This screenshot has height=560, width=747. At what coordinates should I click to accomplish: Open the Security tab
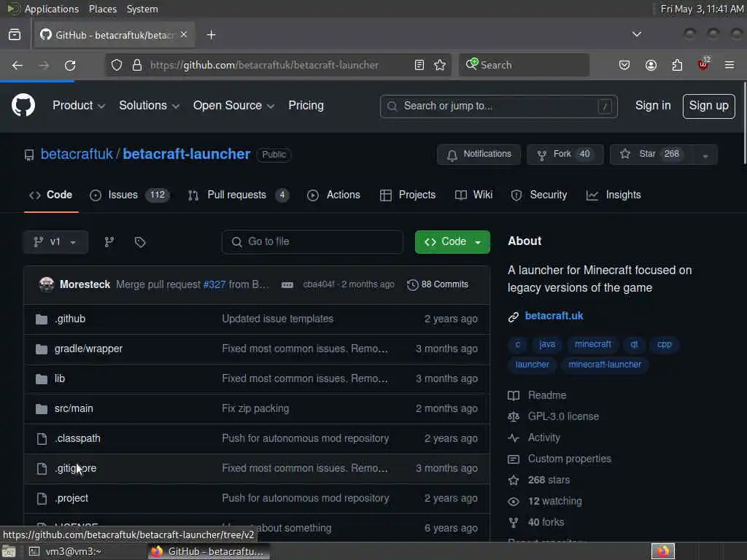point(539,195)
